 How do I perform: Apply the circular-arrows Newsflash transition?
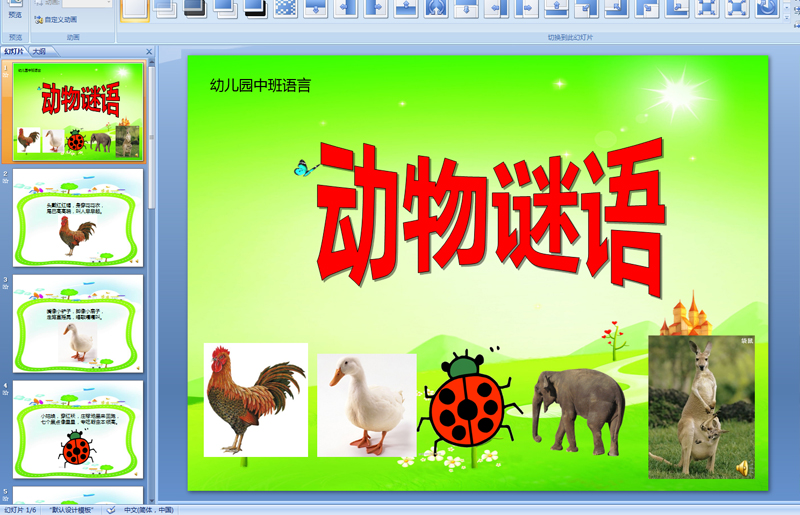click(x=436, y=8)
